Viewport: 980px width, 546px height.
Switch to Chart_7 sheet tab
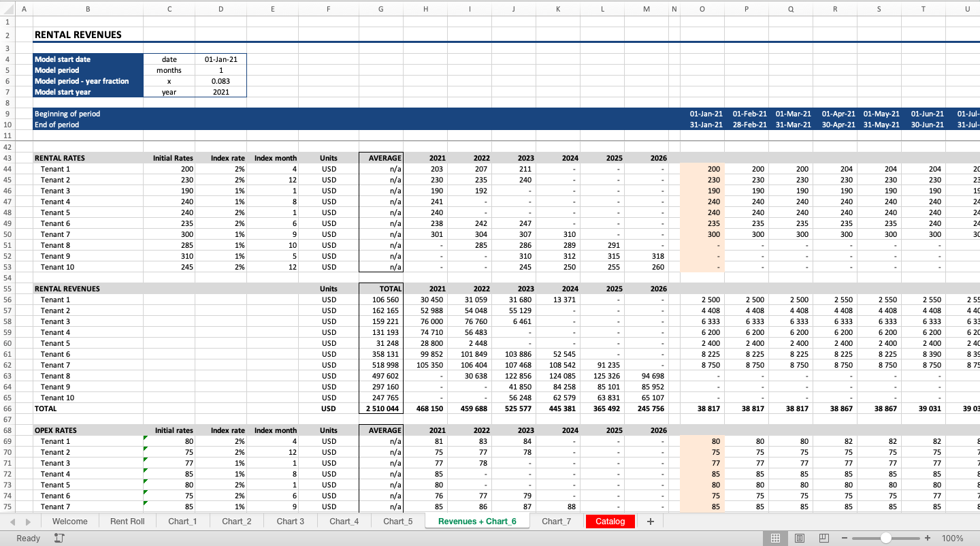(x=557, y=521)
